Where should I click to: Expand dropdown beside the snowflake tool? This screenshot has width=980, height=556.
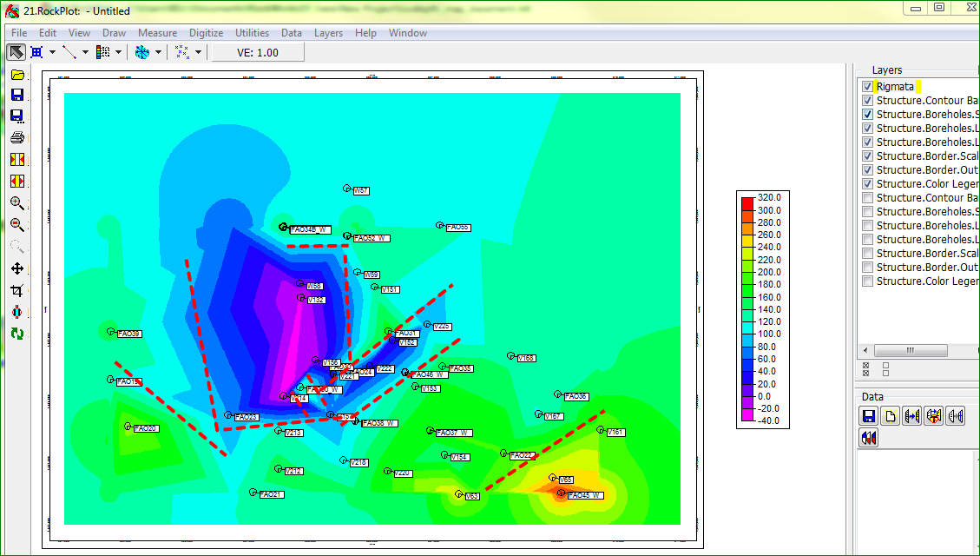[x=158, y=52]
